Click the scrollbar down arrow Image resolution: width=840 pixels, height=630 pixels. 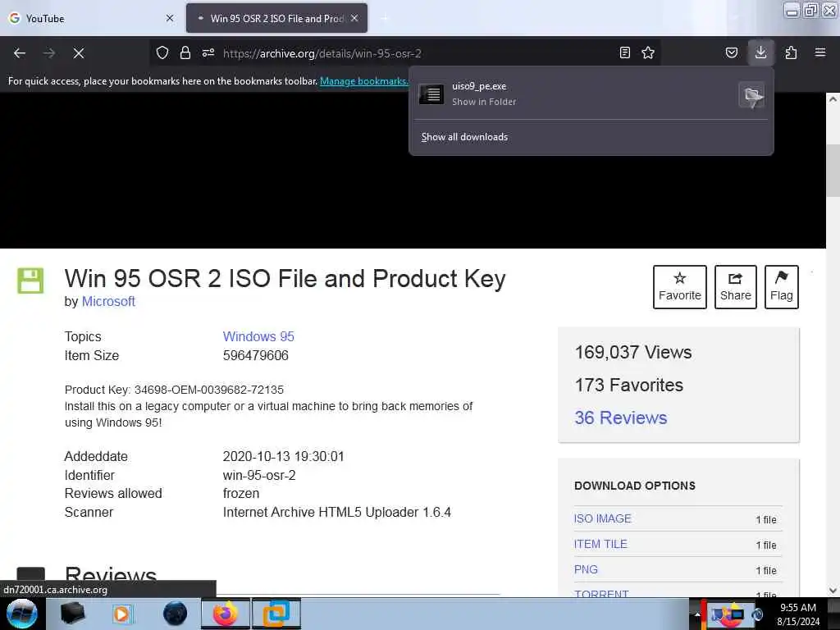pyautogui.click(x=833, y=591)
